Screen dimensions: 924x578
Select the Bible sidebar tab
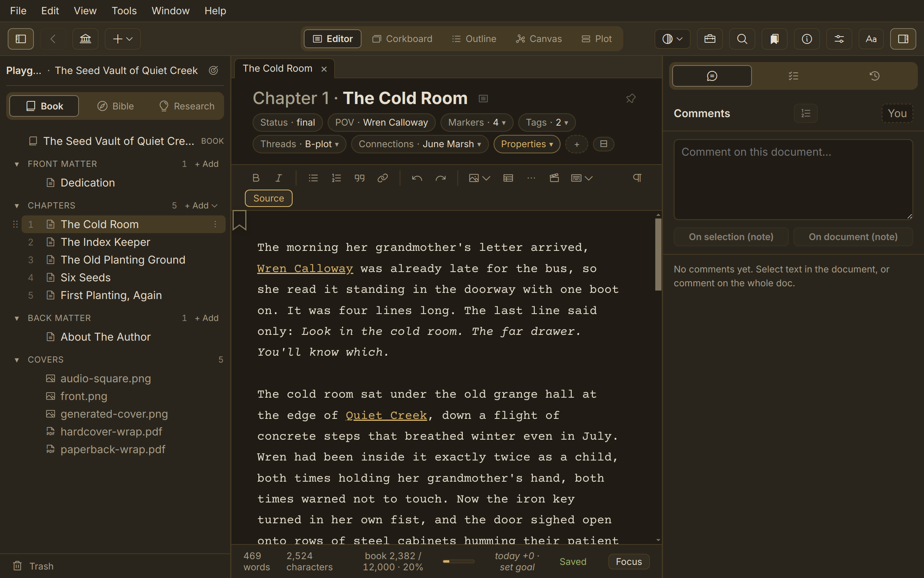[115, 106]
